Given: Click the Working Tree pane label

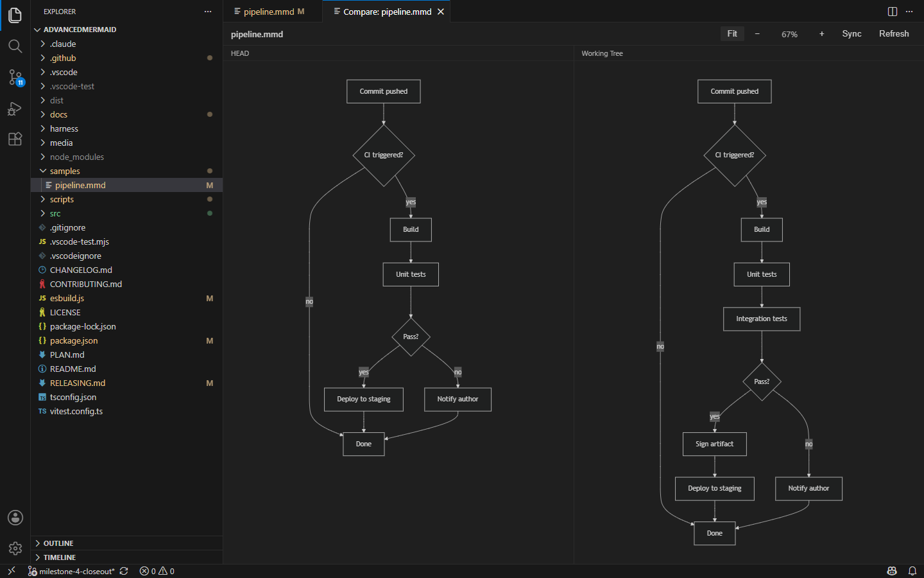Looking at the screenshot, I should (602, 53).
